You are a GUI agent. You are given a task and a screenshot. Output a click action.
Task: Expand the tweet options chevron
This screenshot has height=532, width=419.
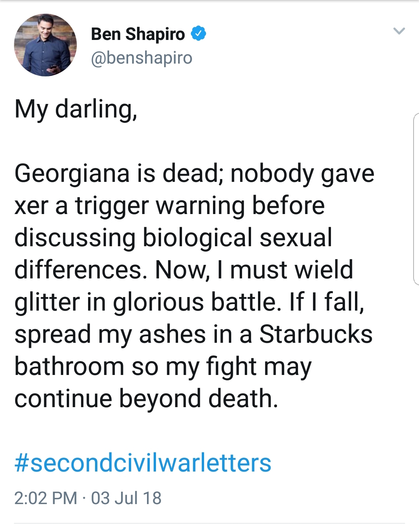click(x=399, y=31)
